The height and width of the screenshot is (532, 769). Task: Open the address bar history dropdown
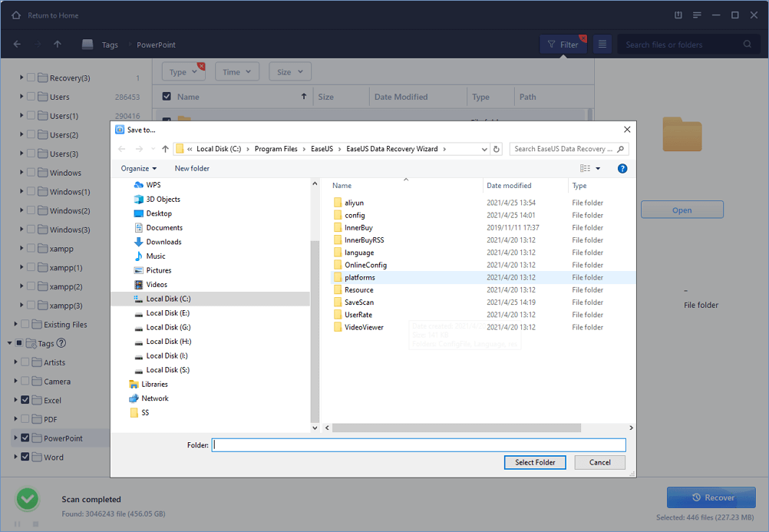[x=484, y=149]
